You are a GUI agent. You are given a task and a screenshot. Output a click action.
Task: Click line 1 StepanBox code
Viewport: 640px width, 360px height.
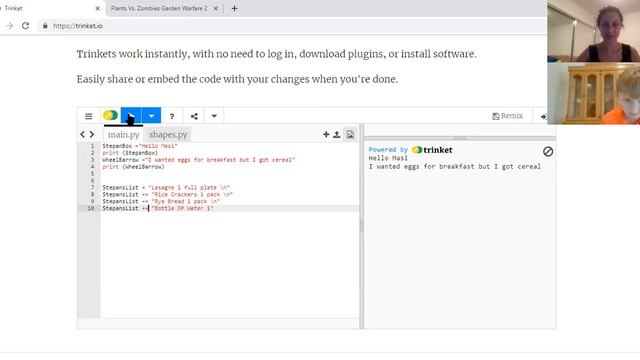140,146
